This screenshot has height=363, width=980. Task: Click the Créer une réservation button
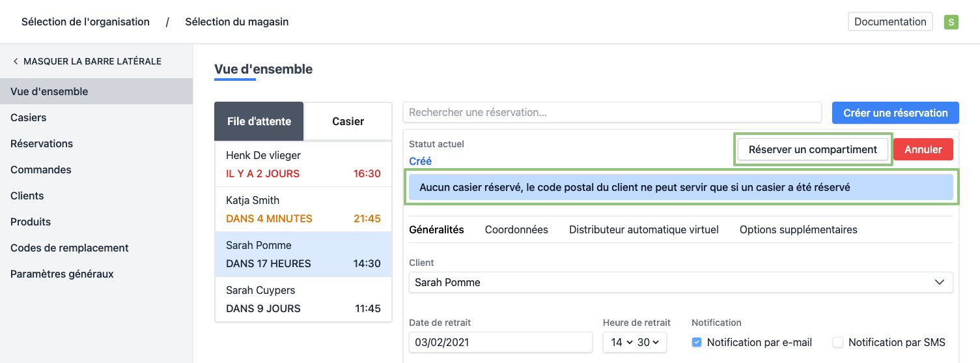(895, 113)
